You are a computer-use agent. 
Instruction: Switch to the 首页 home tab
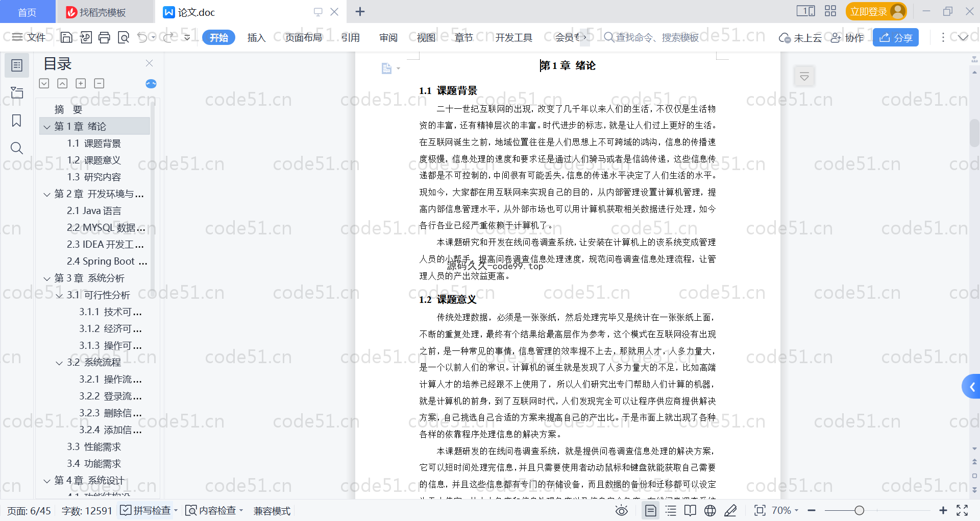click(x=27, y=12)
